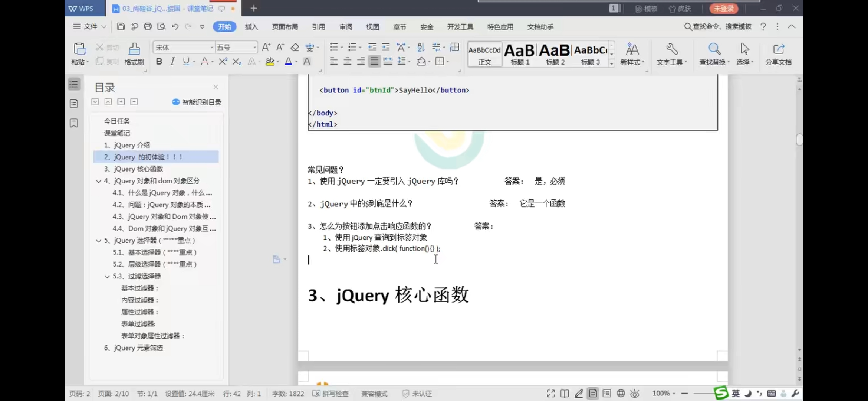
Task: Click the Save icon in quick toolbar
Action: (x=121, y=26)
